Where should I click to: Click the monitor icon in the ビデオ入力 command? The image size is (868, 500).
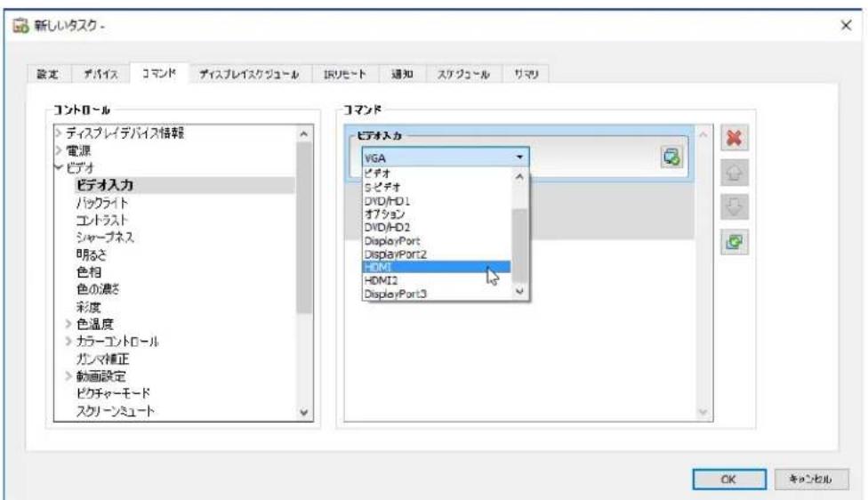(x=671, y=157)
